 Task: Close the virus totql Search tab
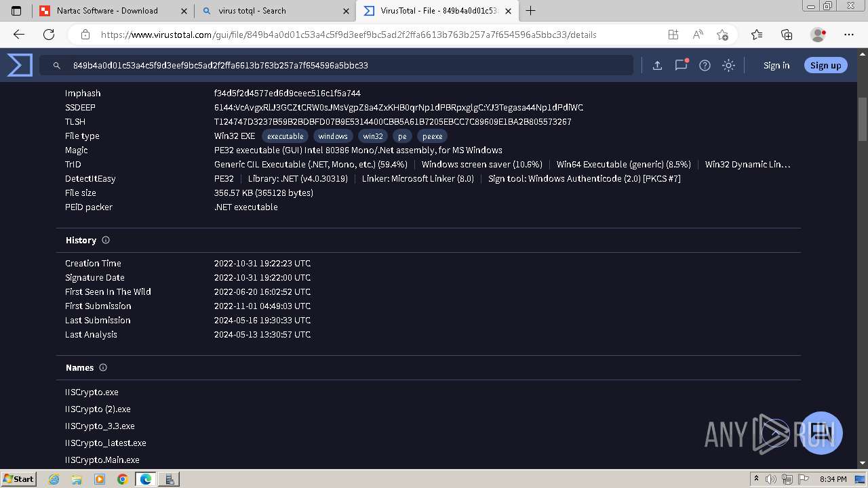(347, 11)
